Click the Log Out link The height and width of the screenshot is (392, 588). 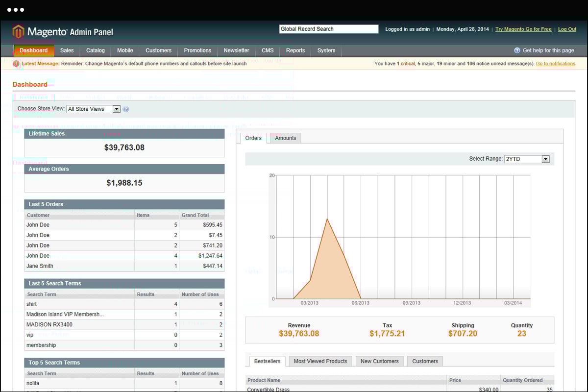point(567,29)
